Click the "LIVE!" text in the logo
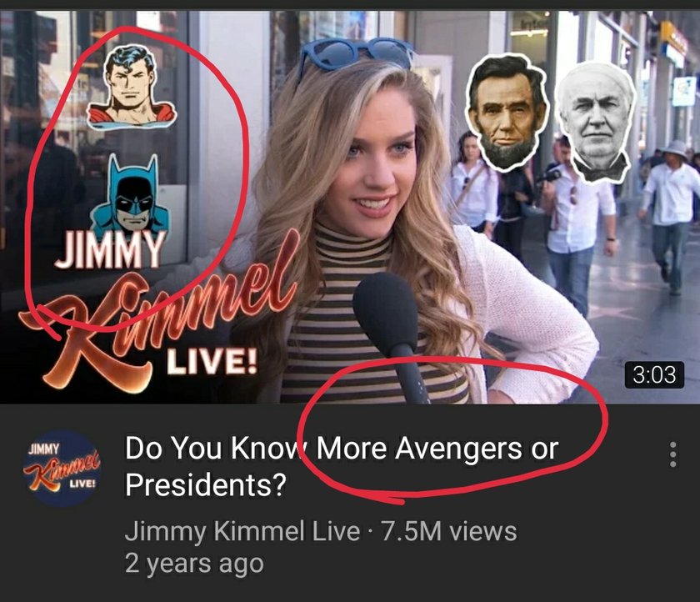 tap(212, 361)
